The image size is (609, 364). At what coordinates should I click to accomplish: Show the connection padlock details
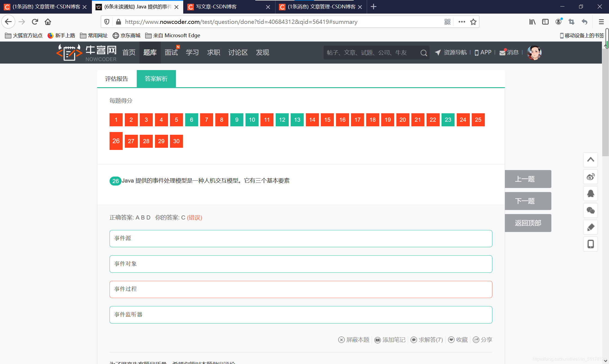point(118,22)
